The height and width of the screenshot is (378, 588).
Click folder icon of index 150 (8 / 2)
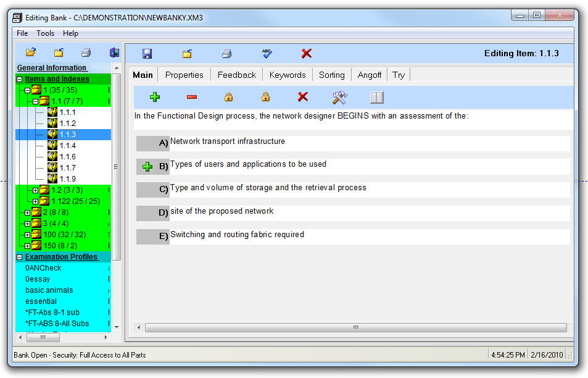click(36, 245)
